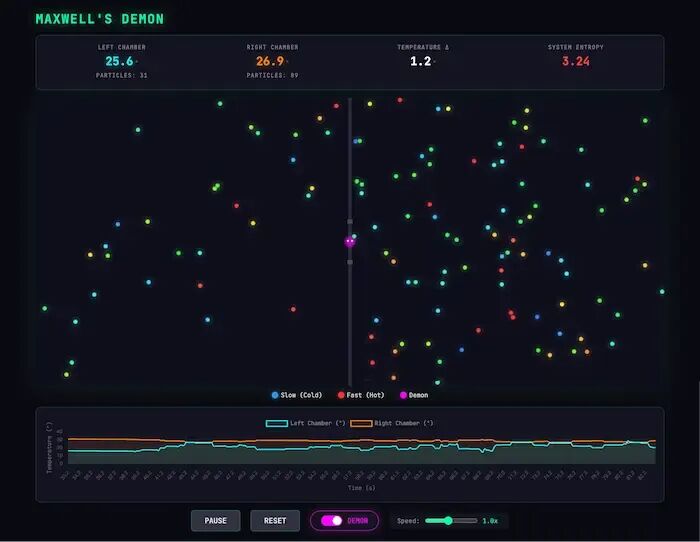Pause the simulation
Viewport: 700px width, 542px height.
coord(216,521)
